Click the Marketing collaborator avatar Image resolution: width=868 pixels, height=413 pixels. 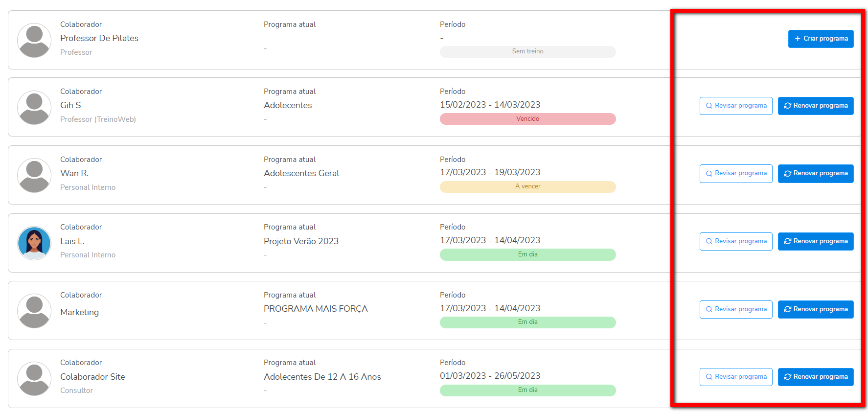pyautogui.click(x=34, y=311)
